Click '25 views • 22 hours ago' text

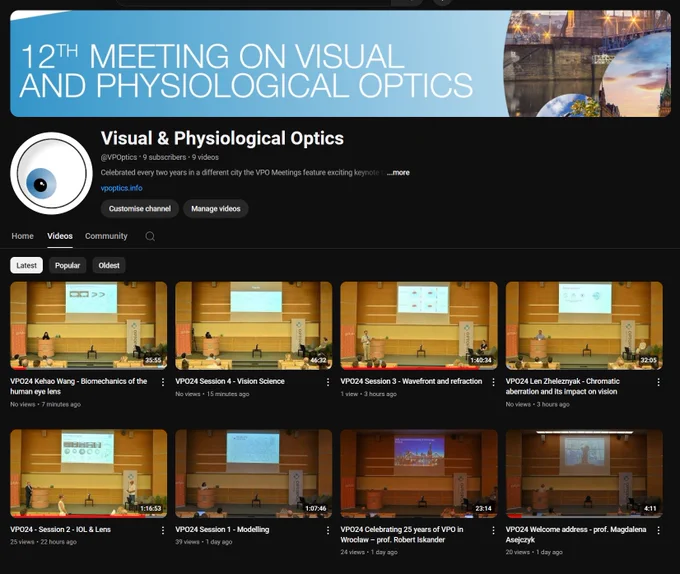pyautogui.click(x=43, y=542)
